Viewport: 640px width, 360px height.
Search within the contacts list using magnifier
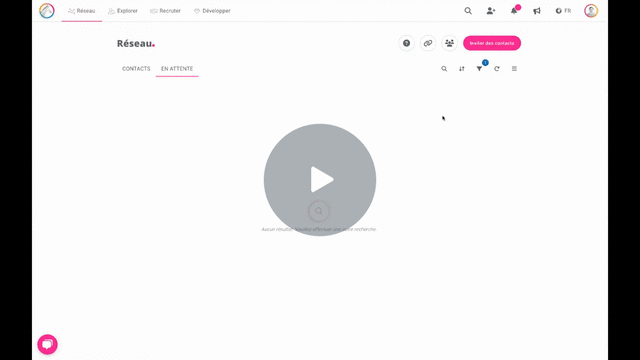pyautogui.click(x=444, y=69)
